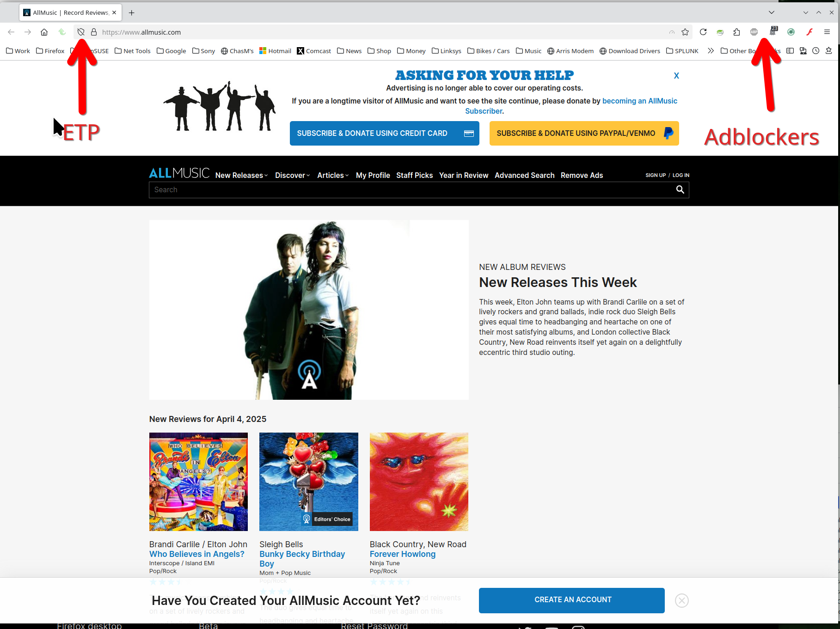
Task: Subscribe and donate using PayPal/Venmo
Action: point(584,133)
